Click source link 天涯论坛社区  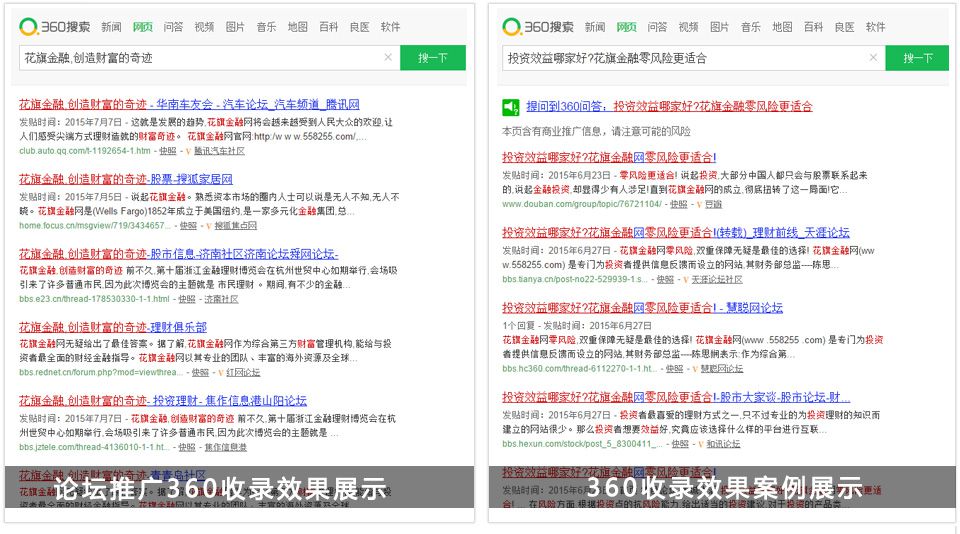tap(717, 279)
